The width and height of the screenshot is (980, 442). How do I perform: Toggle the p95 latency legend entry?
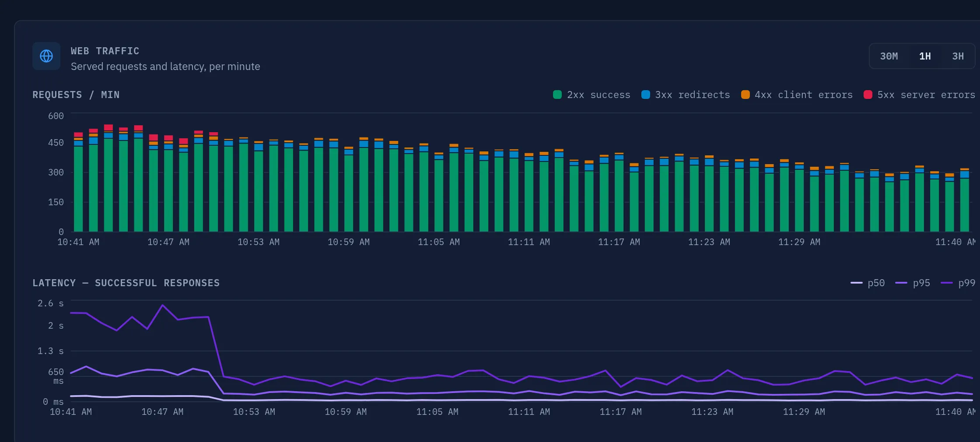coord(913,283)
